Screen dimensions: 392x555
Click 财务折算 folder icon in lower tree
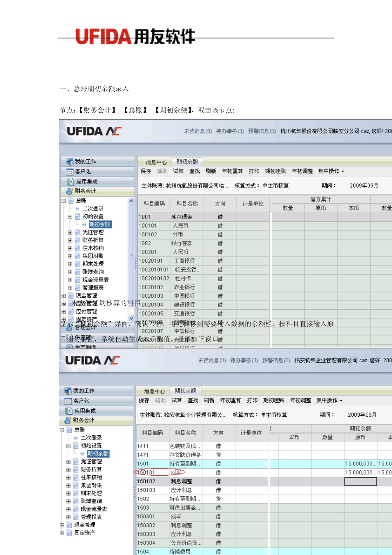(76, 470)
